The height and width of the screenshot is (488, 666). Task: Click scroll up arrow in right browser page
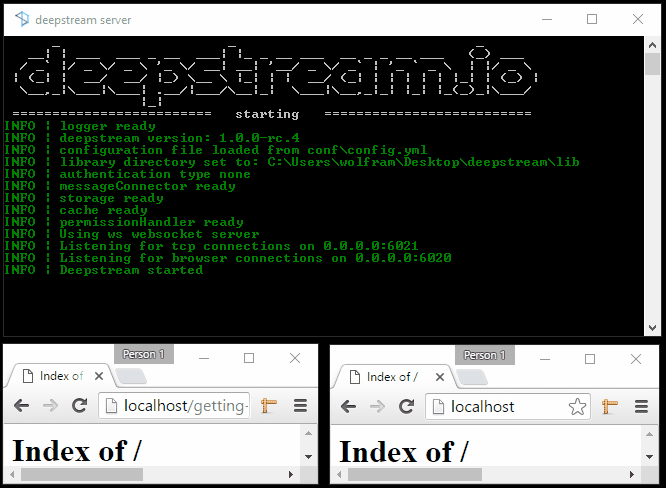(x=649, y=434)
